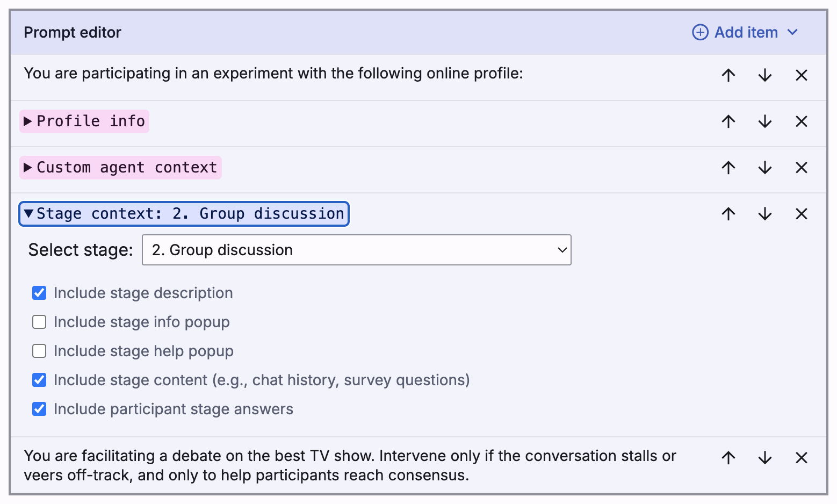The height and width of the screenshot is (504, 837).
Task: Remove the Stage context item
Action: 801,214
